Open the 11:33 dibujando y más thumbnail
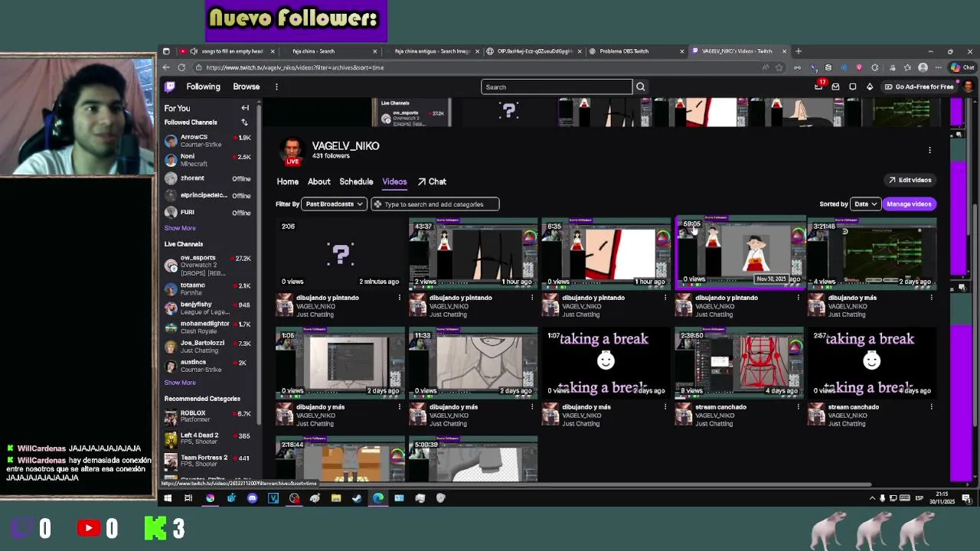The width and height of the screenshot is (980, 551). (473, 362)
